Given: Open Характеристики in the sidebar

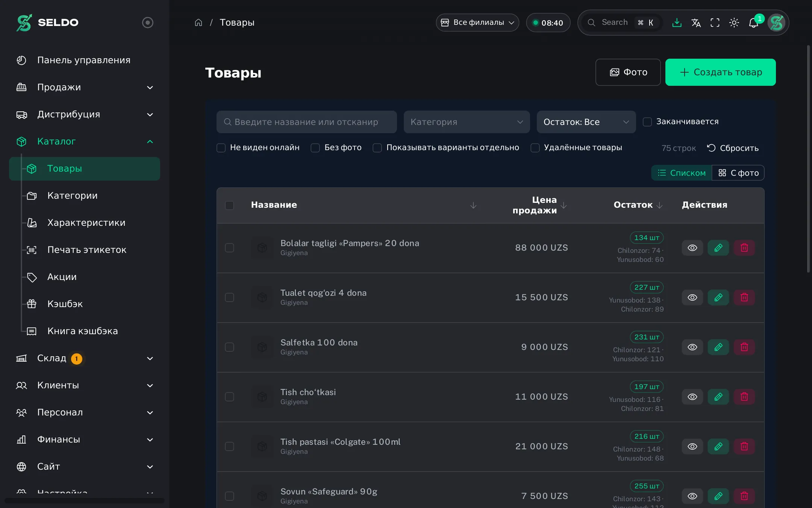Looking at the screenshot, I should point(86,223).
